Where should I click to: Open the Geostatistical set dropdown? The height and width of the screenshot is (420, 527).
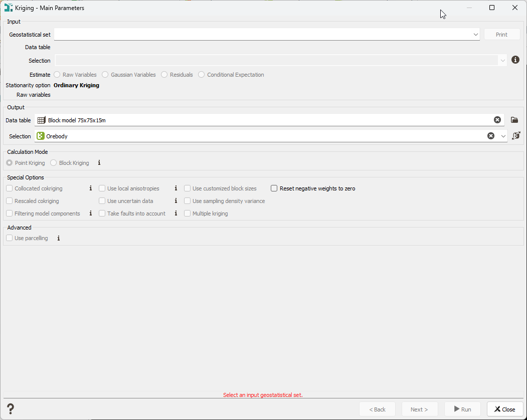coord(475,34)
